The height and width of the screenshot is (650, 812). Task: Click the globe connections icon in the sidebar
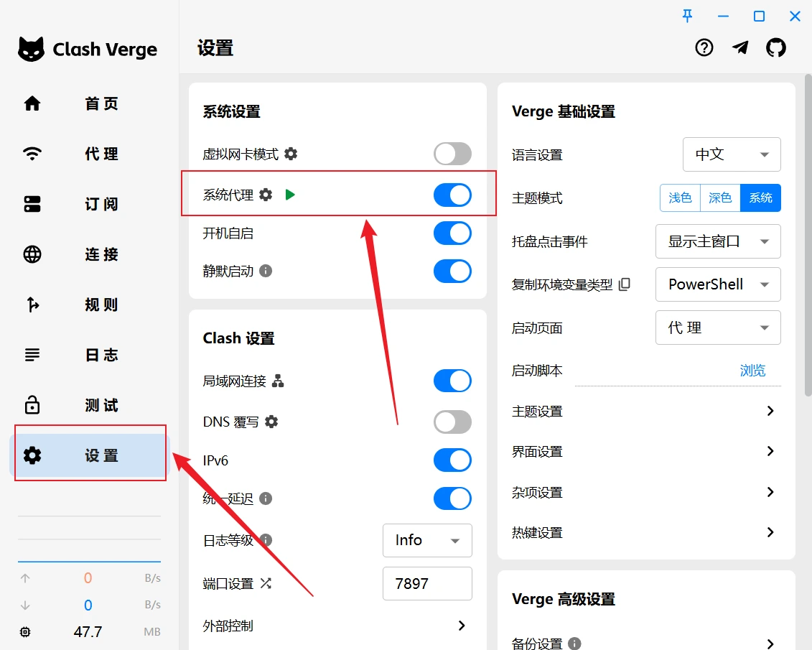click(x=32, y=254)
